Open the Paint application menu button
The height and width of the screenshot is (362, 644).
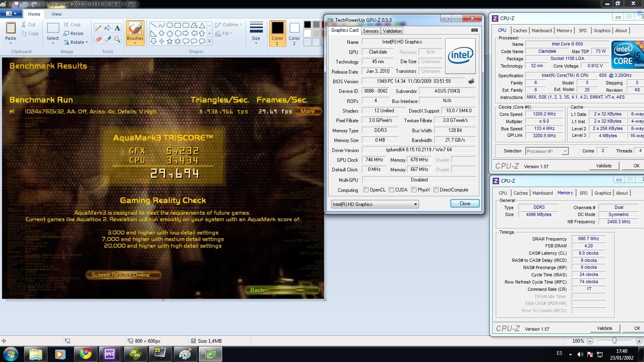[x=11, y=14]
